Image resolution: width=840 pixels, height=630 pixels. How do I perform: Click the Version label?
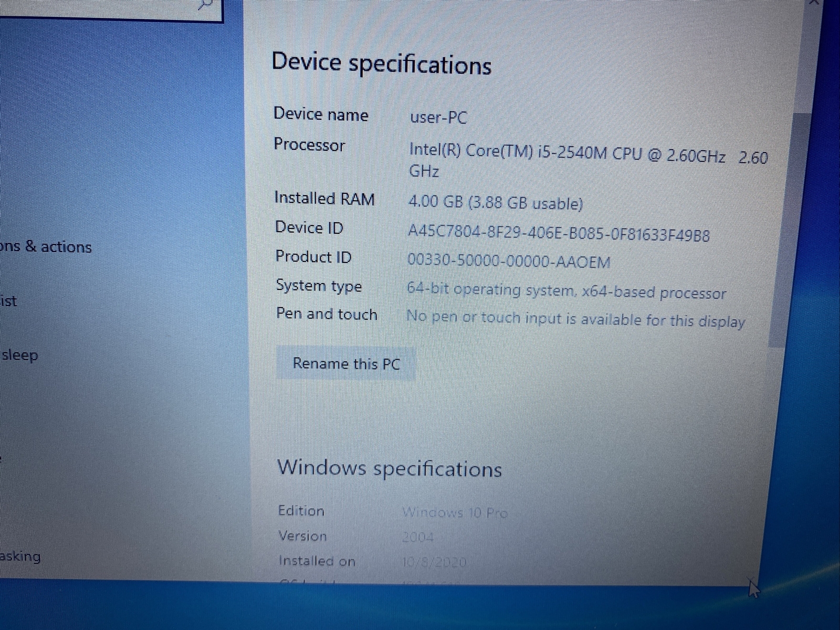(302, 536)
